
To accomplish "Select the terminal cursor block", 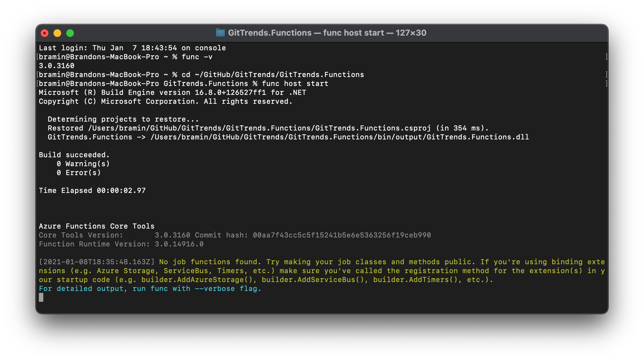I will tap(41, 298).
